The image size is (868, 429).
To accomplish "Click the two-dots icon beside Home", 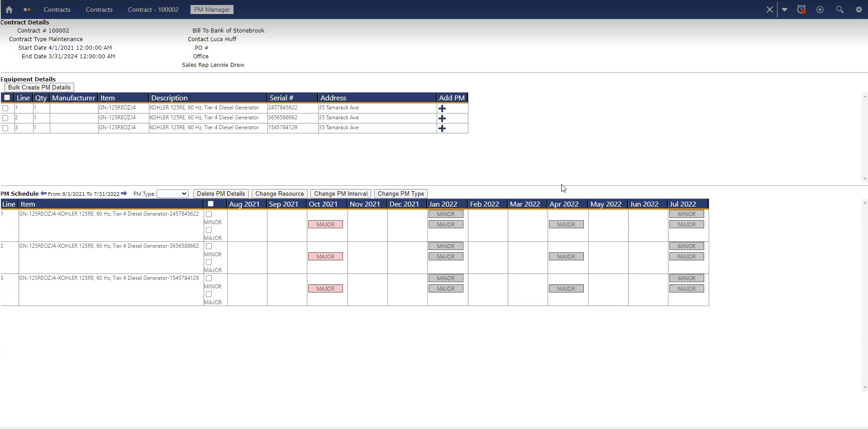I will click(27, 9).
